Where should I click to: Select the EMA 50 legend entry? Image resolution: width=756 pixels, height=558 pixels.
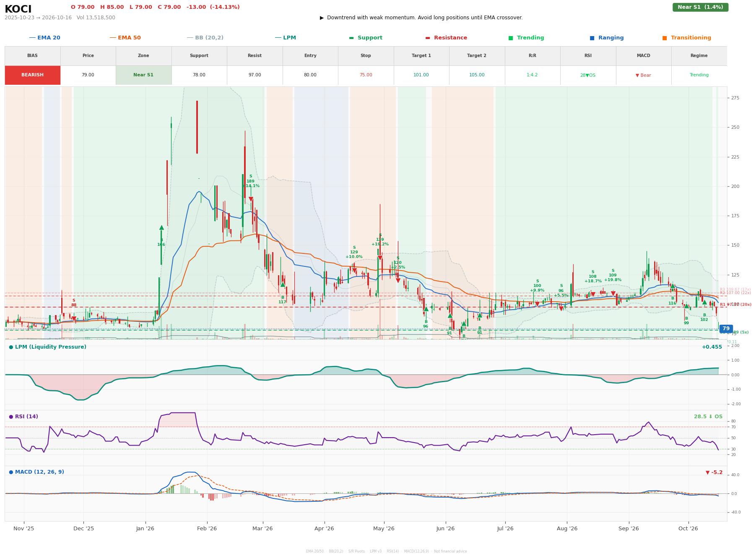(125, 38)
